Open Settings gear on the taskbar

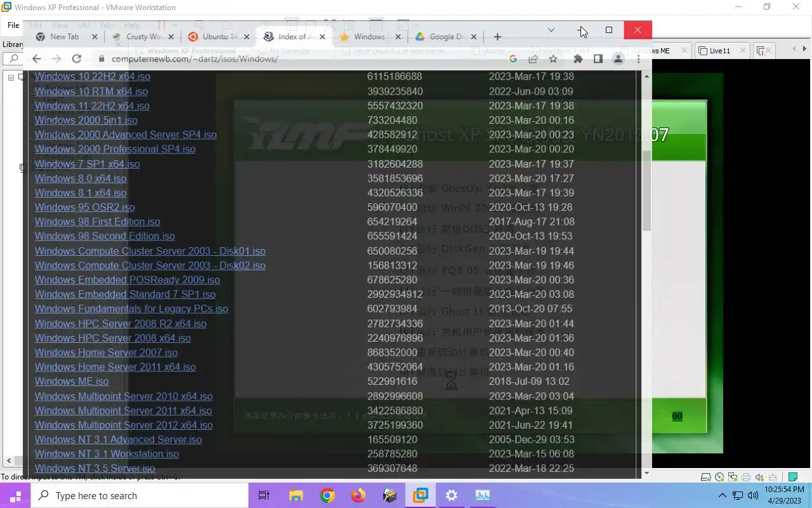(452, 496)
